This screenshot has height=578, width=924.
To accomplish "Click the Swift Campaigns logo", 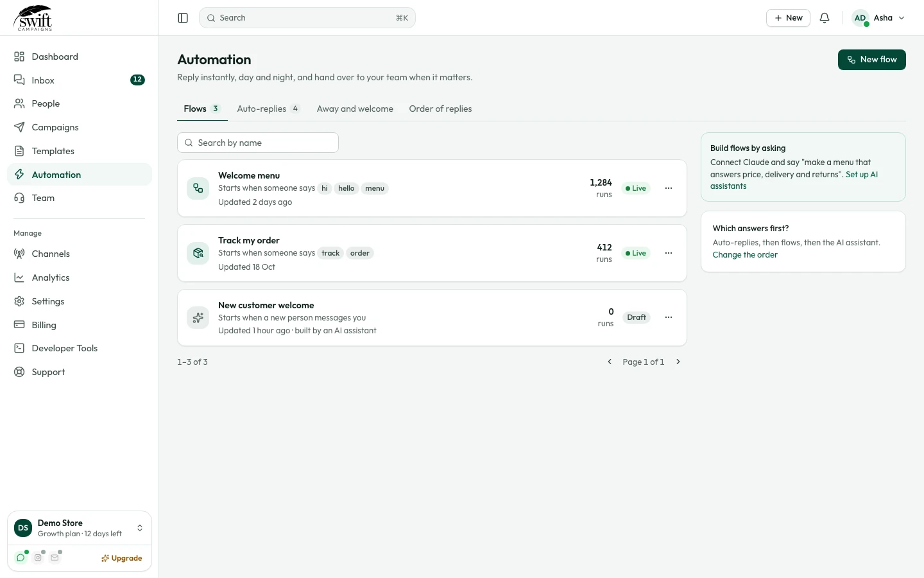I will point(33,18).
